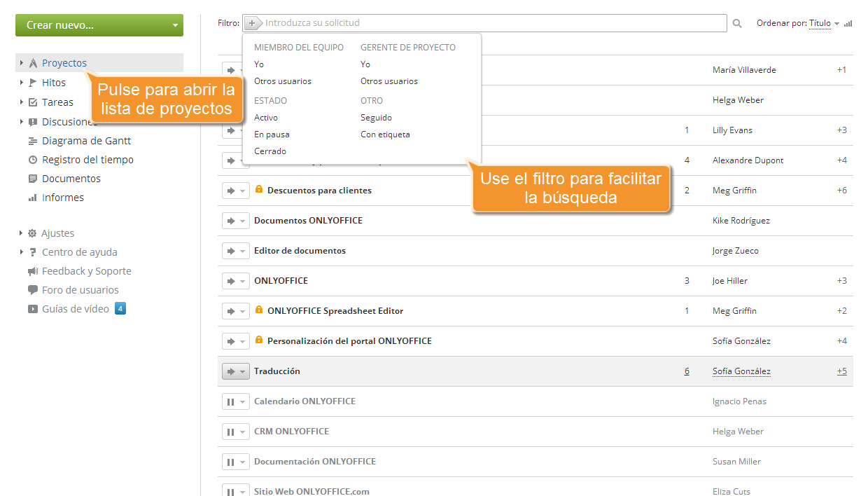Click Sofía González manager link on Traducción row

(x=741, y=371)
